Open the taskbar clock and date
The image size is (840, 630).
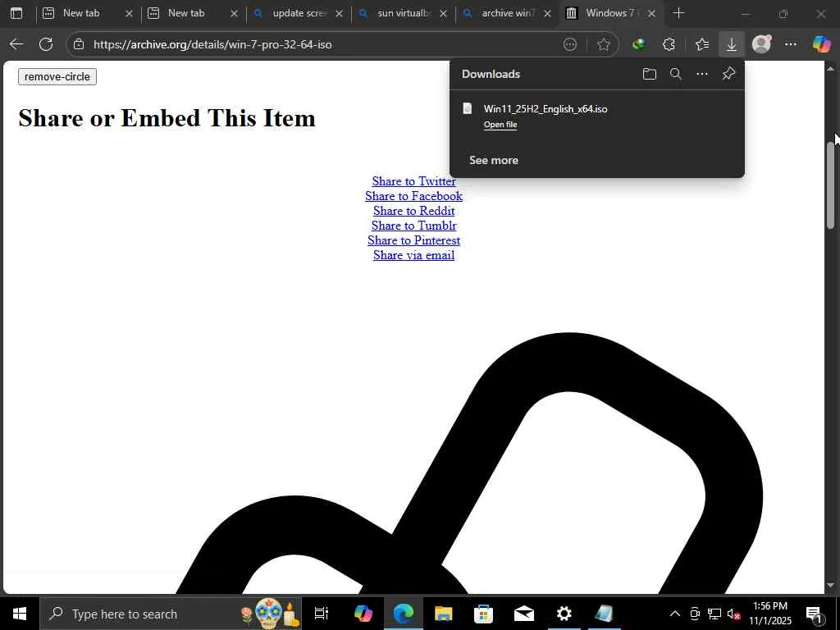click(x=769, y=614)
